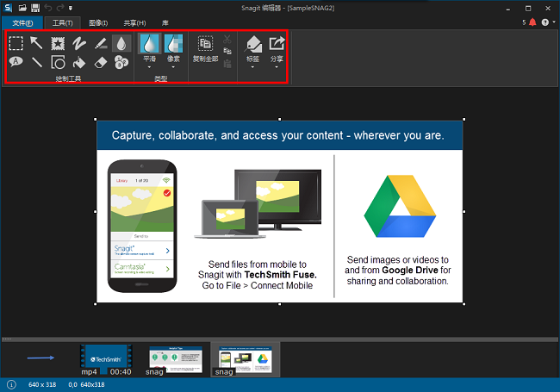The image size is (560, 392).
Task: Pick the Highlighter tool
Action: click(101, 43)
